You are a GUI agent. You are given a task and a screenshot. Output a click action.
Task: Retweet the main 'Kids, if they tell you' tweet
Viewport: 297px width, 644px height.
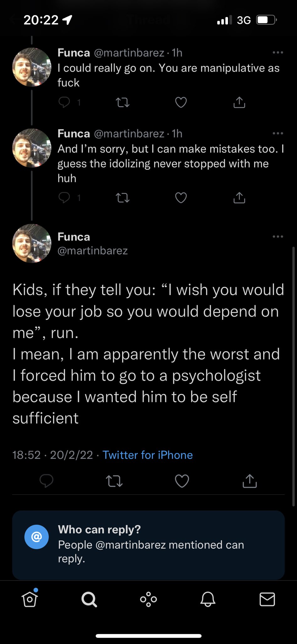[x=114, y=481]
